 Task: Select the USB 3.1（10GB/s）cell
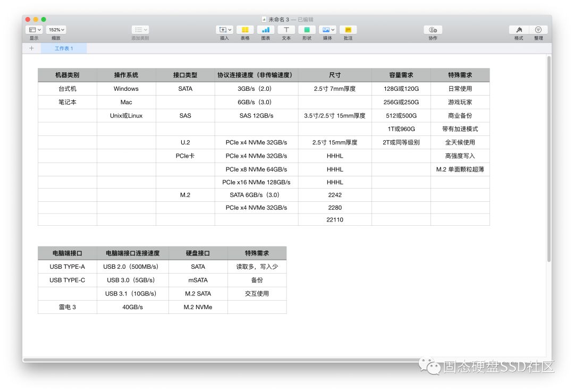[x=133, y=294]
